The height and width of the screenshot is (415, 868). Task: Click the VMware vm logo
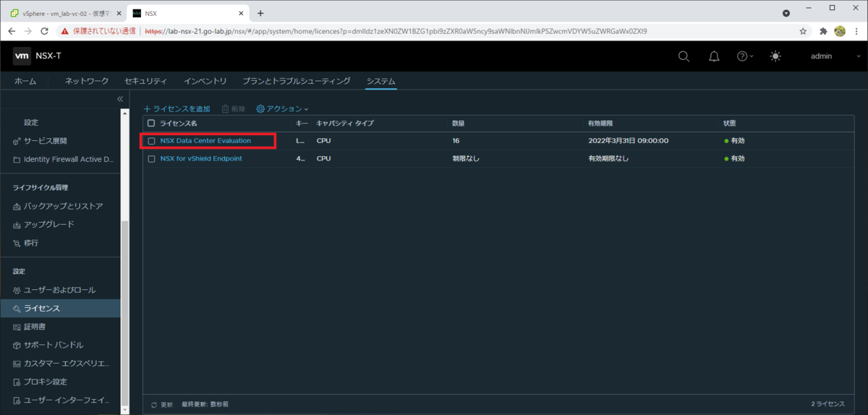tap(22, 56)
